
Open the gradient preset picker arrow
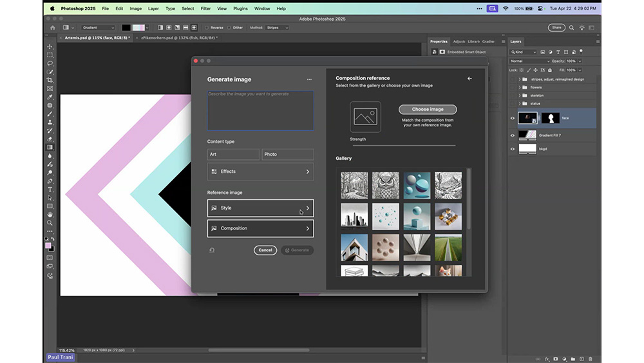(x=147, y=28)
